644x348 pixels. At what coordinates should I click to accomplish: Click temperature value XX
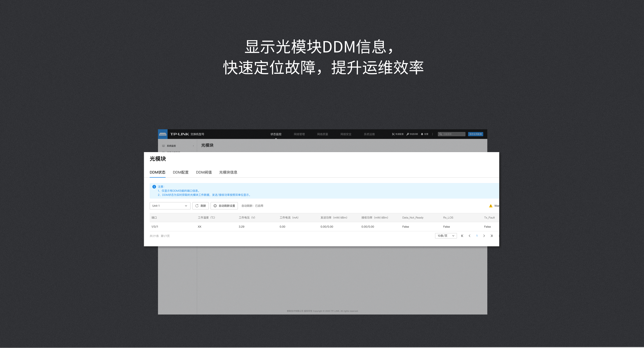[x=200, y=227]
